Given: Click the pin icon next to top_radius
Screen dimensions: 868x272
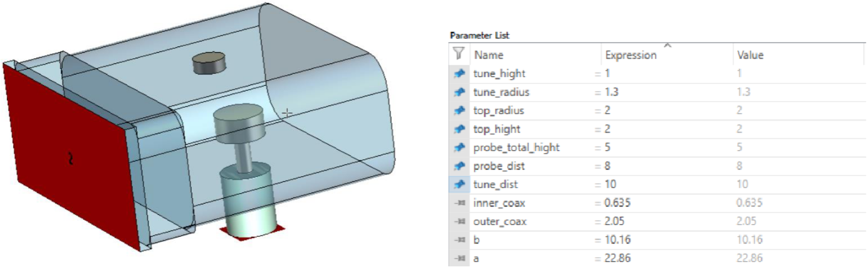Looking at the screenshot, I should click(x=459, y=111).
